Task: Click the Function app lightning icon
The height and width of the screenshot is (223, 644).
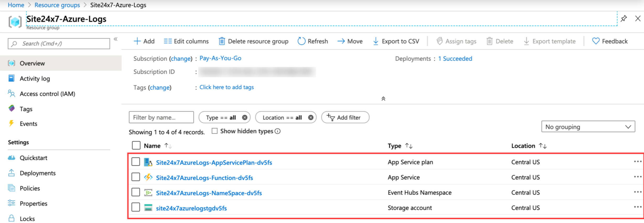Action: coord(148,177)
